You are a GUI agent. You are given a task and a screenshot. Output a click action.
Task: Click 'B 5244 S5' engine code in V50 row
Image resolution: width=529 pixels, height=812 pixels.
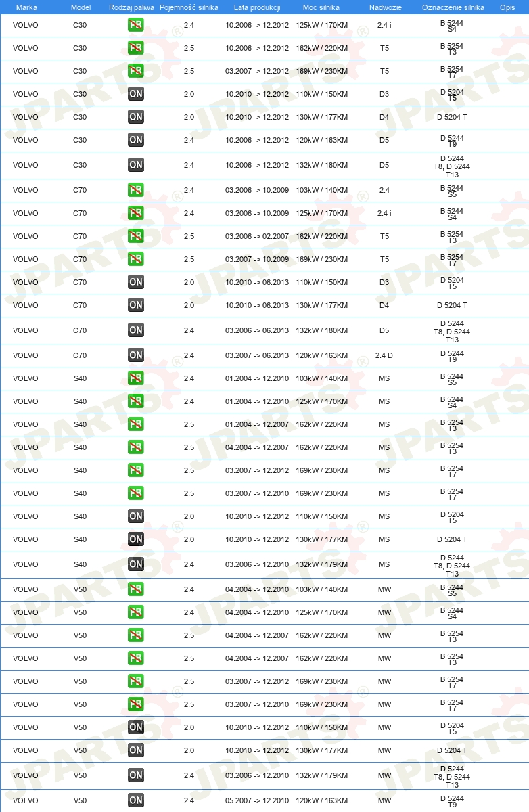[452, 590]
